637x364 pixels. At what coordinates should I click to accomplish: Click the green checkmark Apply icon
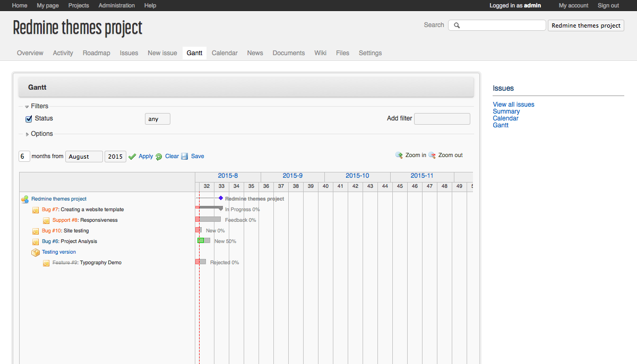click(x=132, y=157)
